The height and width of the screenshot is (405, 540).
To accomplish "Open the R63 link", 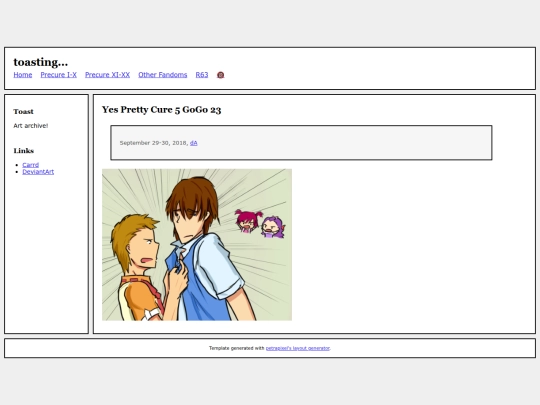I will [202, 75].
